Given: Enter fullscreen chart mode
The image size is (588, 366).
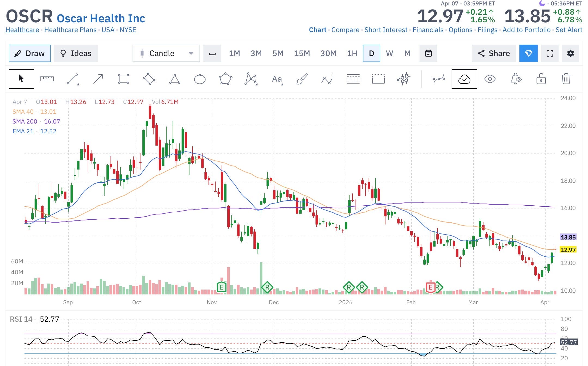Looking at the screenshot, I should 550,53.
